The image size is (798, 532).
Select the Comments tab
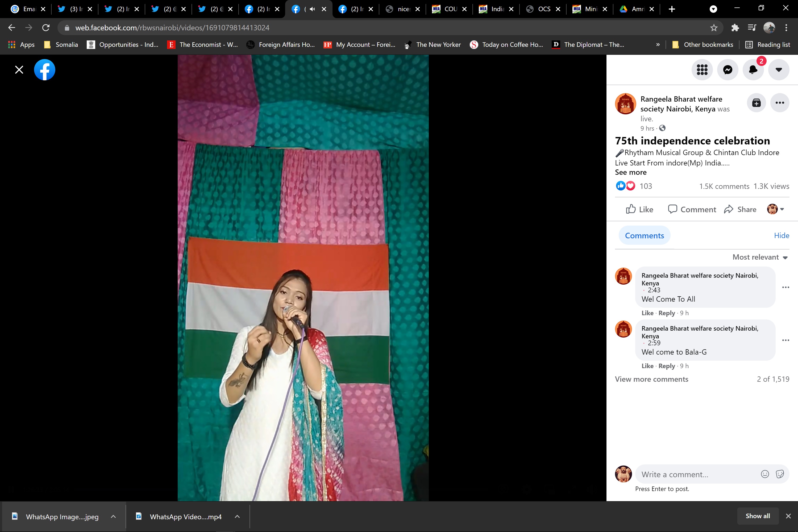coord(644,235)
